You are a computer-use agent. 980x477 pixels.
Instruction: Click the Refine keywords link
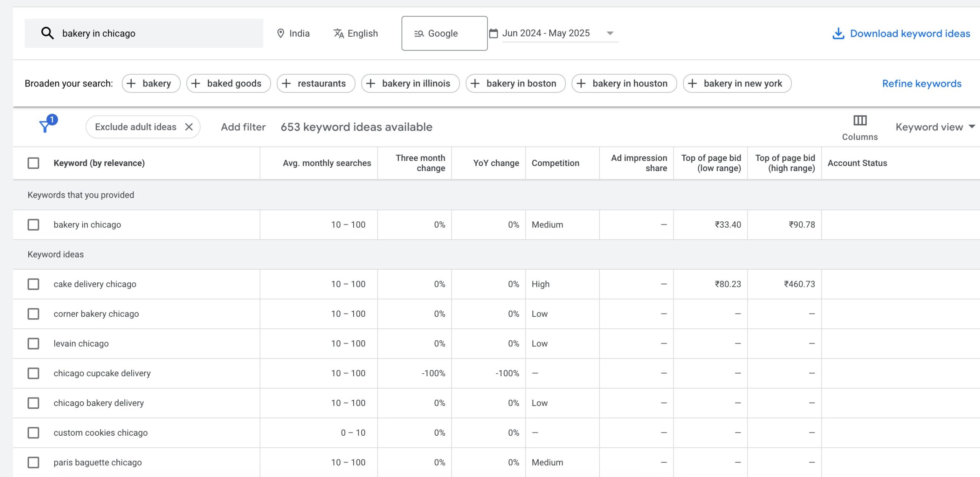point(921,83)
